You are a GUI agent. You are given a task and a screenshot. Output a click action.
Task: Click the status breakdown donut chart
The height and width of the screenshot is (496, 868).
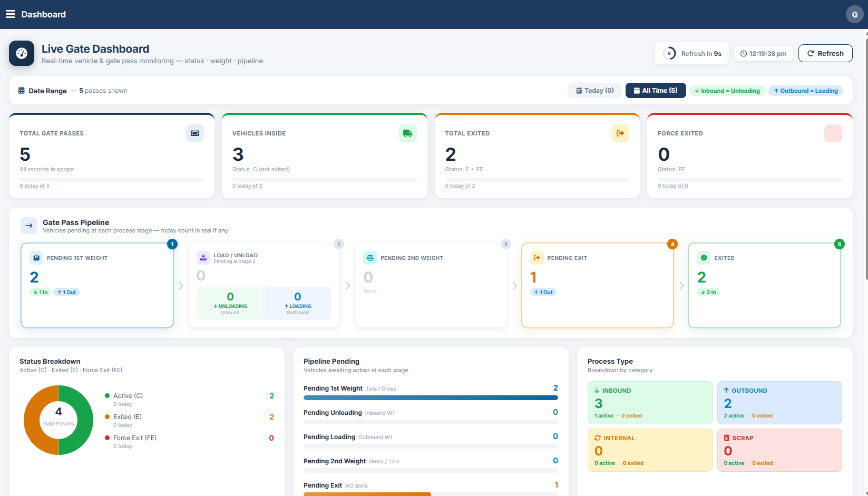pyautogui.click(x=58, y=420)
